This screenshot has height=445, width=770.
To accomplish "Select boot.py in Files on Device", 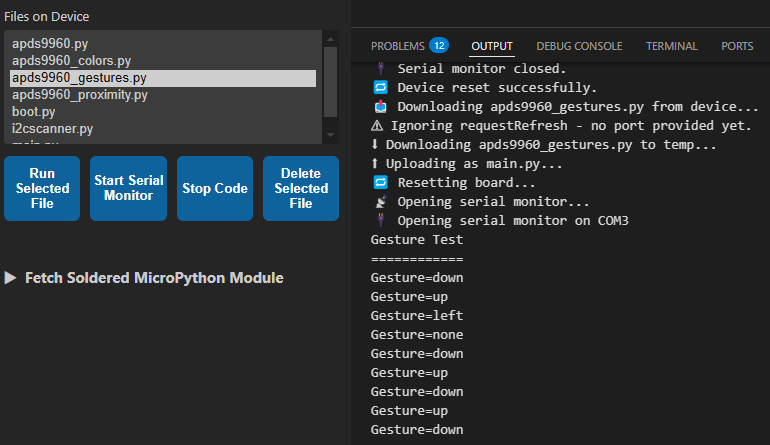I will (34, 112).
